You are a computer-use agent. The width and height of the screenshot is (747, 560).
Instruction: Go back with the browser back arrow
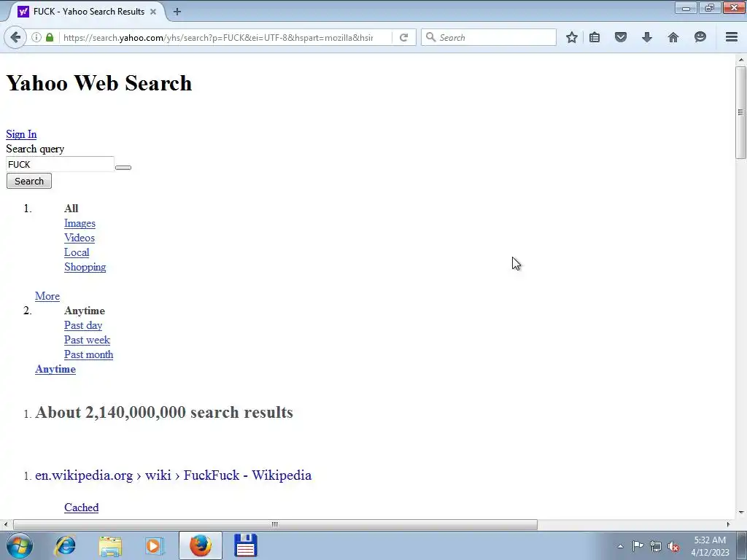click(15, 37)
